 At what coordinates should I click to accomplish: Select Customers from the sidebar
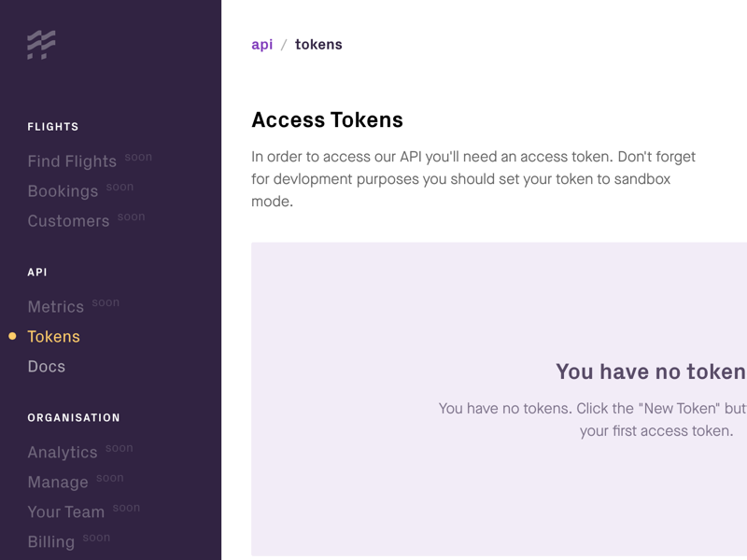[x=68, y=221]
